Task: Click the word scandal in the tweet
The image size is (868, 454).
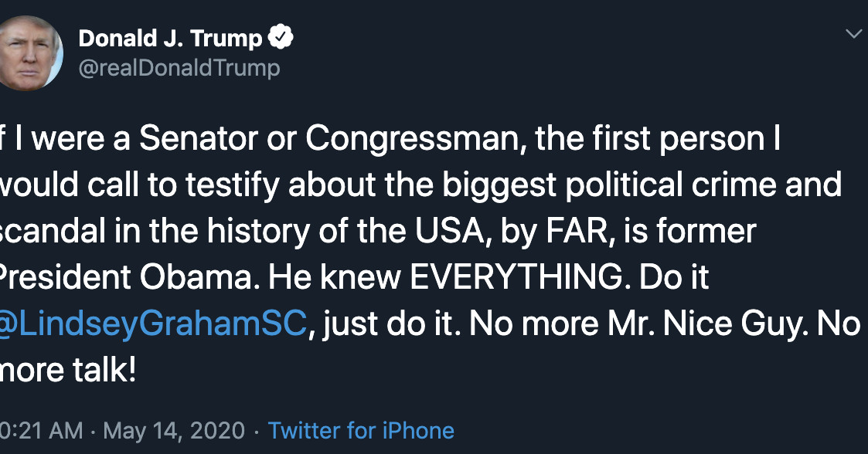Action: pyautogui.click(x=53, y=231)
